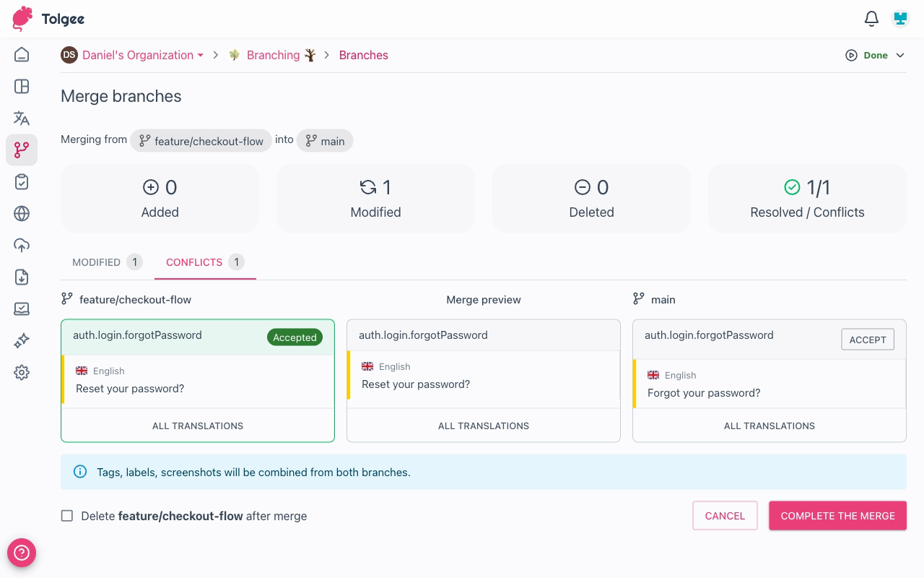Open the notifications bell
Image resolution: width=924 pixels, height=578 pixels.
point(871,19)
